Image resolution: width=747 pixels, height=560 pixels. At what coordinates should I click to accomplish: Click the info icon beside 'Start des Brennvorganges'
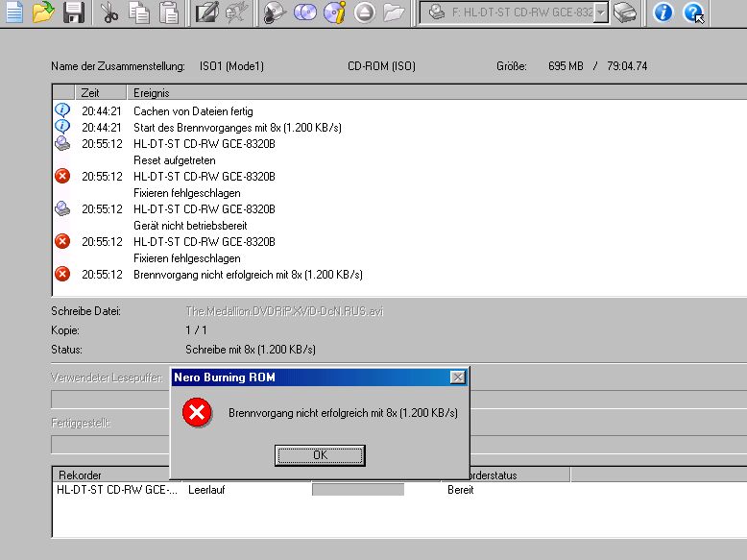tap(62, 127)
